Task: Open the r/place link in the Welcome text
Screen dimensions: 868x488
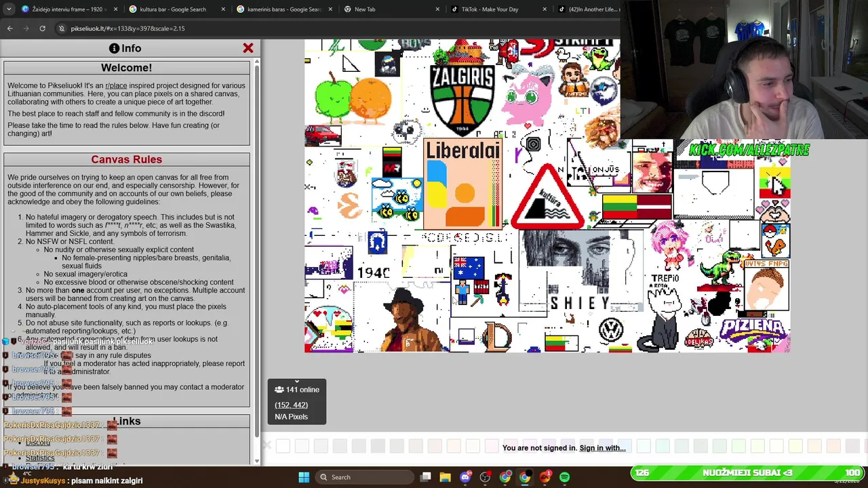Action: click(x=116, y=86)
